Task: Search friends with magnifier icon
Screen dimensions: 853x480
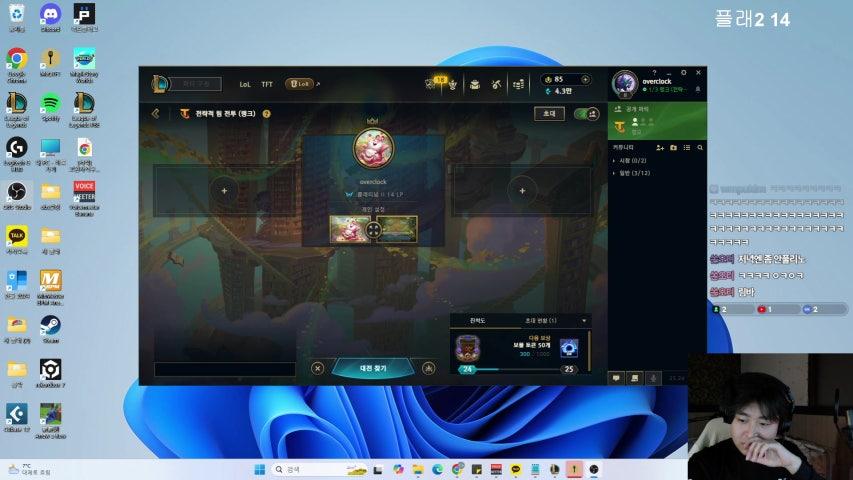Action: click(x=700, y=147)
